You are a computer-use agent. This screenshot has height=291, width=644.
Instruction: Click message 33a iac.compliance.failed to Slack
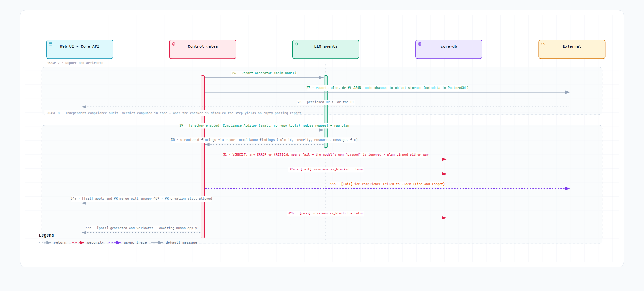pos(387,184)
